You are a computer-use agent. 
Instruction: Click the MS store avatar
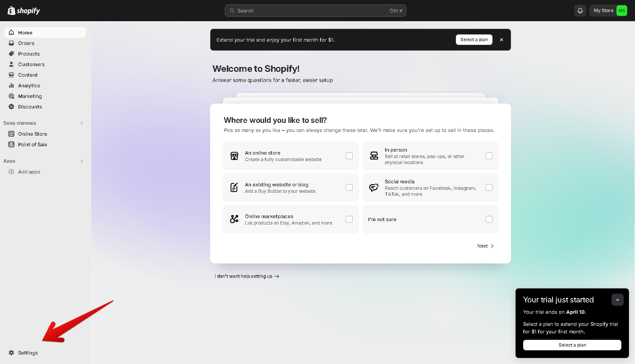622,11
